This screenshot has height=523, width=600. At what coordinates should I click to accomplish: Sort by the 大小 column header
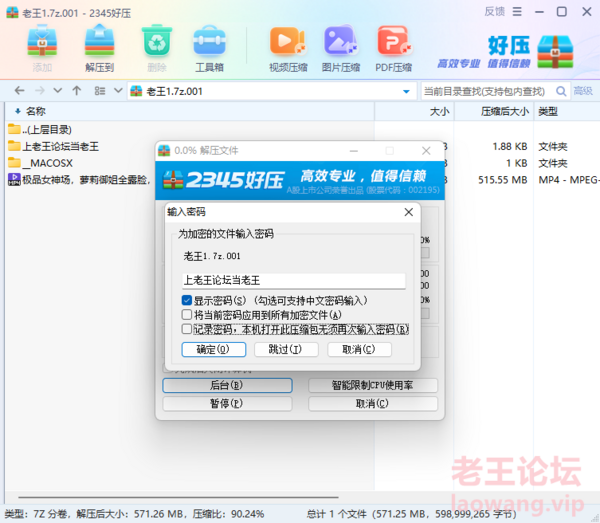(x=414, y=111)
